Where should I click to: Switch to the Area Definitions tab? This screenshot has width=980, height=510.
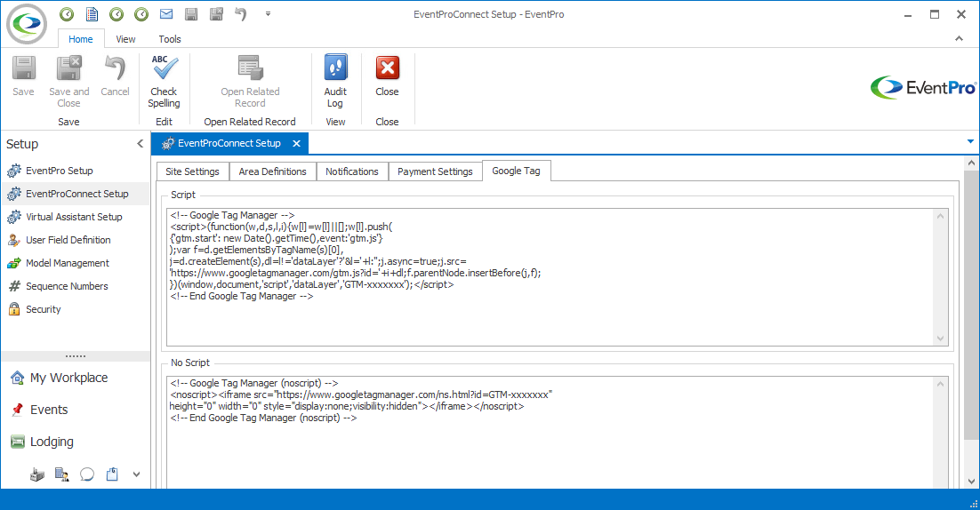272,171
